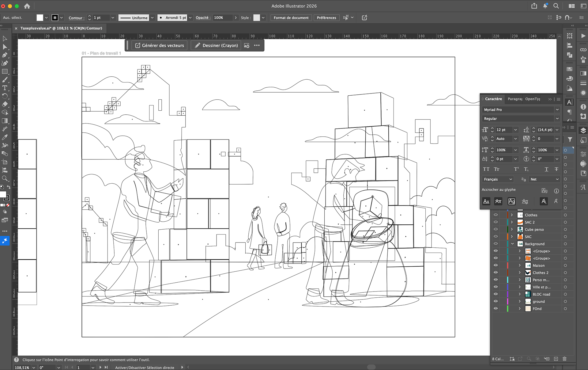Select the Type tool
588x370 pixels.
[x=5, y=88]
